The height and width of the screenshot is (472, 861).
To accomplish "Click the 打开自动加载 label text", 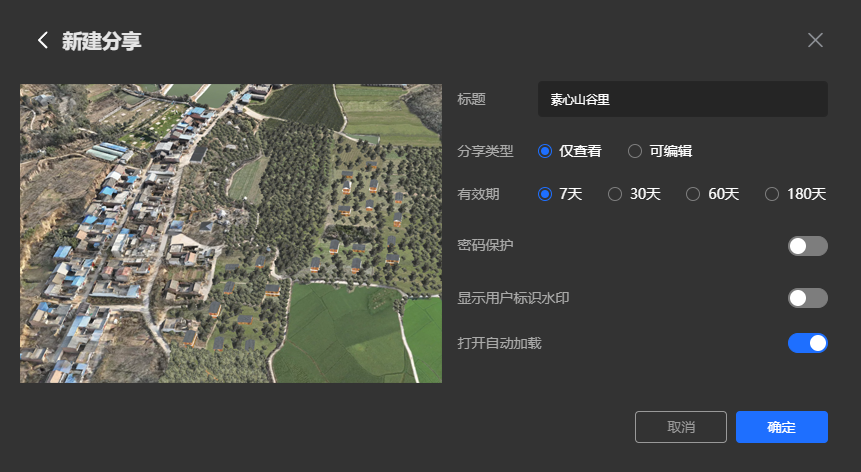I will click(x=500, y=343).
